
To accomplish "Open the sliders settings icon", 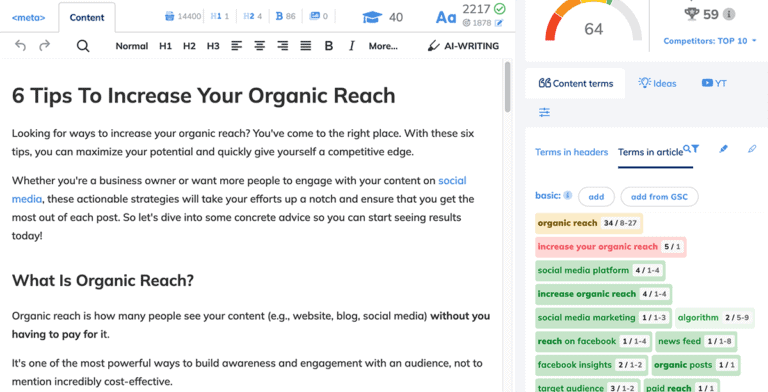I will pos(544,112).
